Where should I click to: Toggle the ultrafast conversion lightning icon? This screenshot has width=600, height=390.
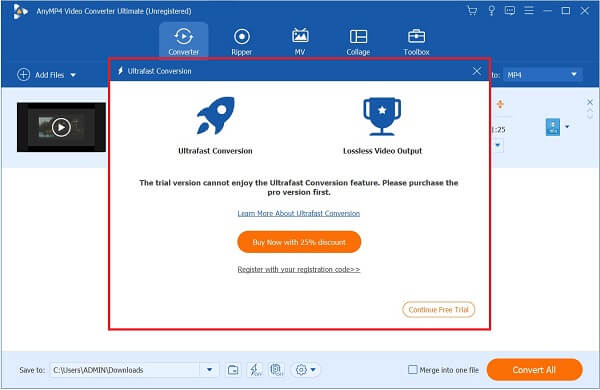click(255, 370)
